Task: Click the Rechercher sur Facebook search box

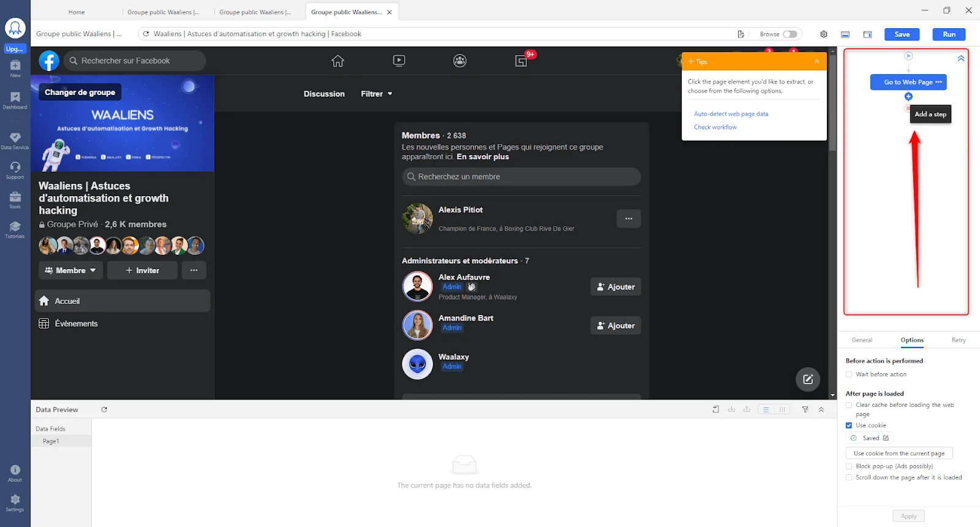Action: coord(135,61)
